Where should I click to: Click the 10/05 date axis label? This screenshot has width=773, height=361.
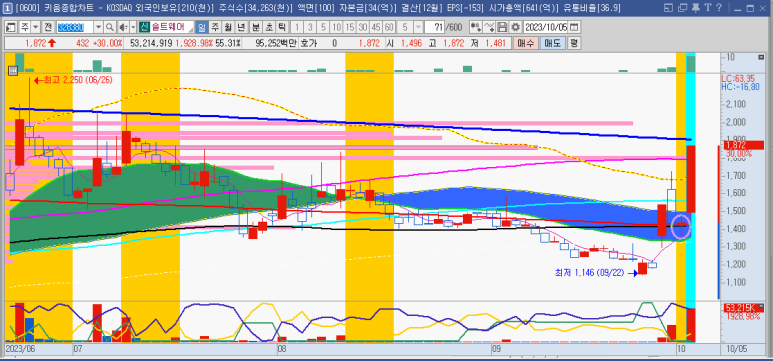[738, 349]
